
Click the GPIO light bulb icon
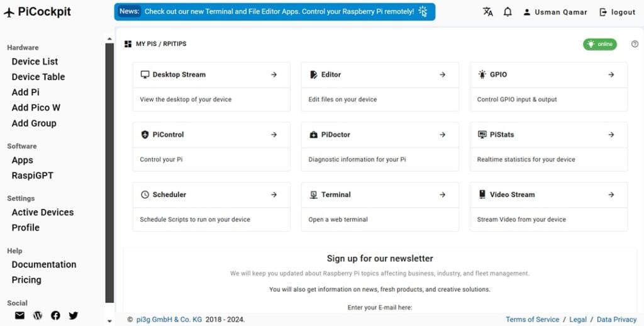pos(482,74)
